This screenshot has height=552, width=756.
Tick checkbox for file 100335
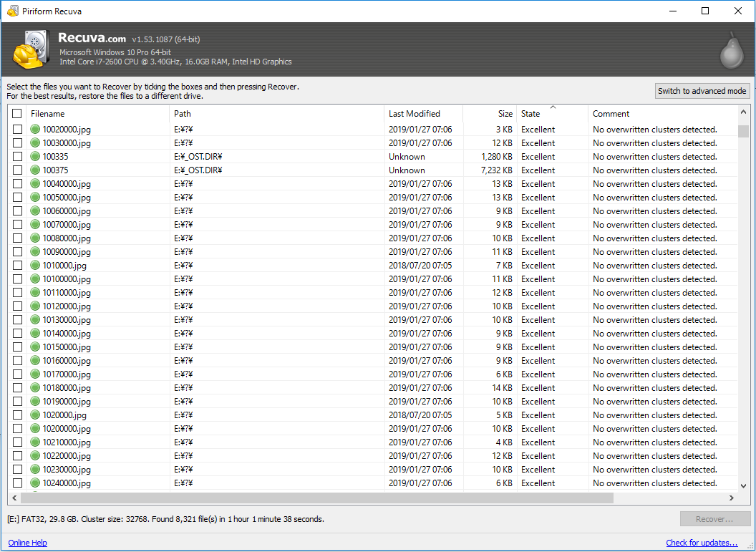pyautogui.click(x=17, y=156)
